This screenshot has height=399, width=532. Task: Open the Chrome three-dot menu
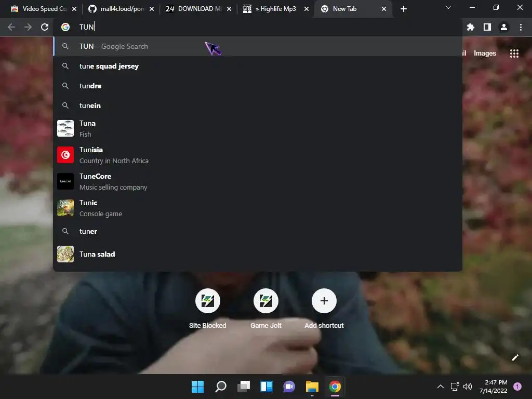tap(521, 27)
